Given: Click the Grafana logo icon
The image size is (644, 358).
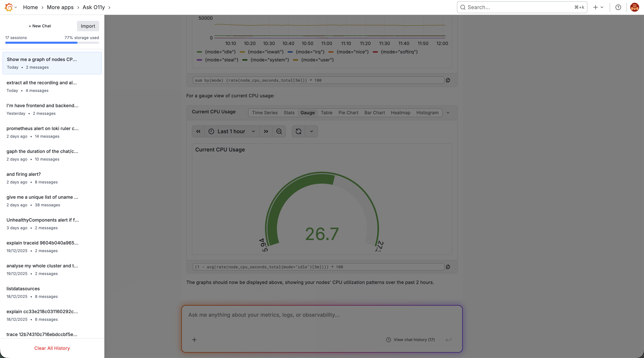Looking at the screenshot, I should pyautogui.click(x=9, y=7).
